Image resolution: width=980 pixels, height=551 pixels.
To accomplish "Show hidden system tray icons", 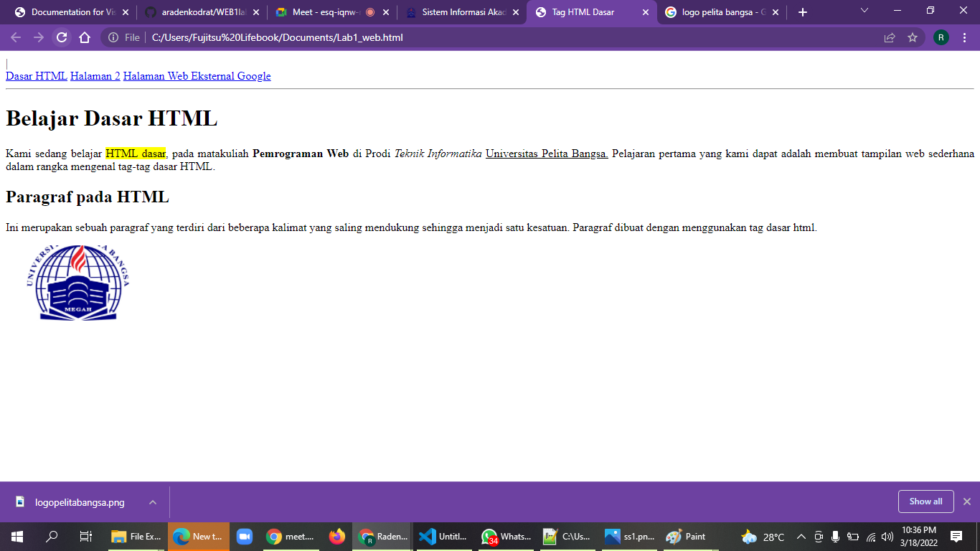I will pyautogui.click(x=801, y=537).
